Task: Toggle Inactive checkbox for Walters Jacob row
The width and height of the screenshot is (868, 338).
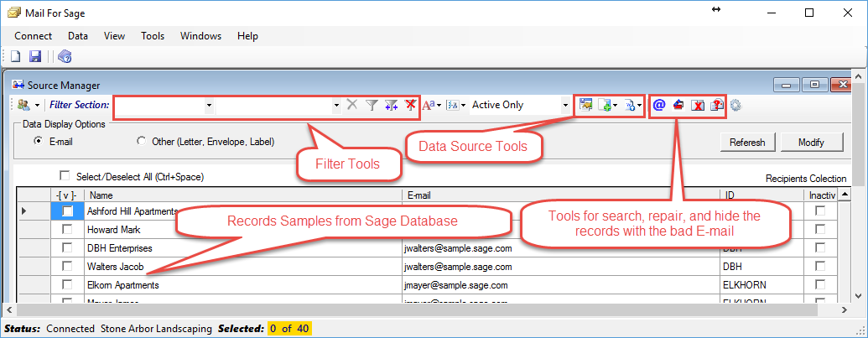Action: 820,266
